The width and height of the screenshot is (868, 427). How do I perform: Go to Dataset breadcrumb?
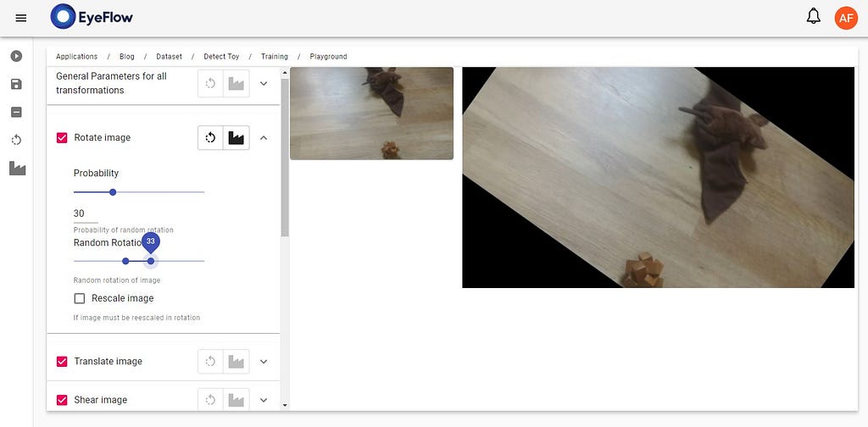[x=169, y=57]
